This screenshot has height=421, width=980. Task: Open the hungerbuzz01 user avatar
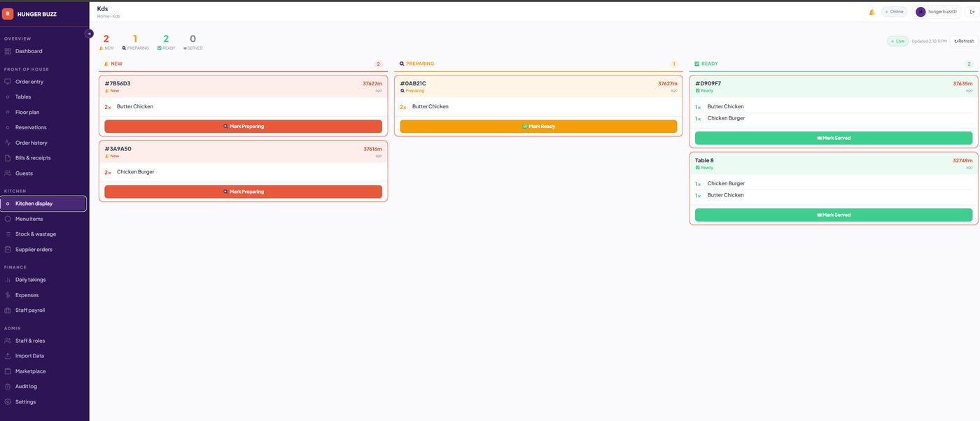point(920,12)
